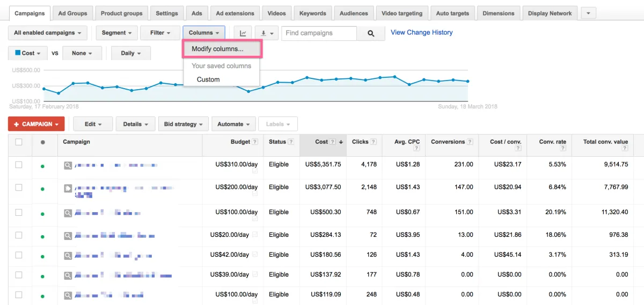644x305 pixels.
Task: Click the magnifier search button
Action: [371, 33]
